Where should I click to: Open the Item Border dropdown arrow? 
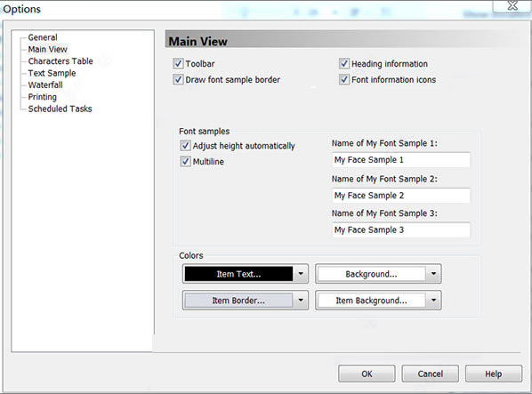pos(301,300)
